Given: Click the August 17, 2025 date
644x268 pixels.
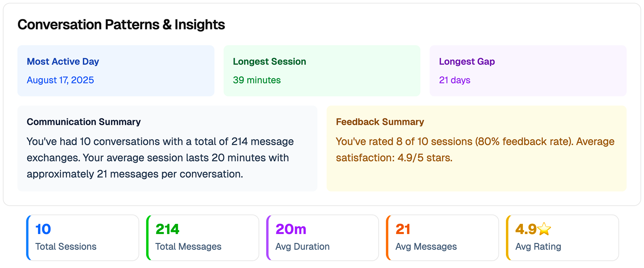Looking at the screenshot, I should (x=60, y=80).
